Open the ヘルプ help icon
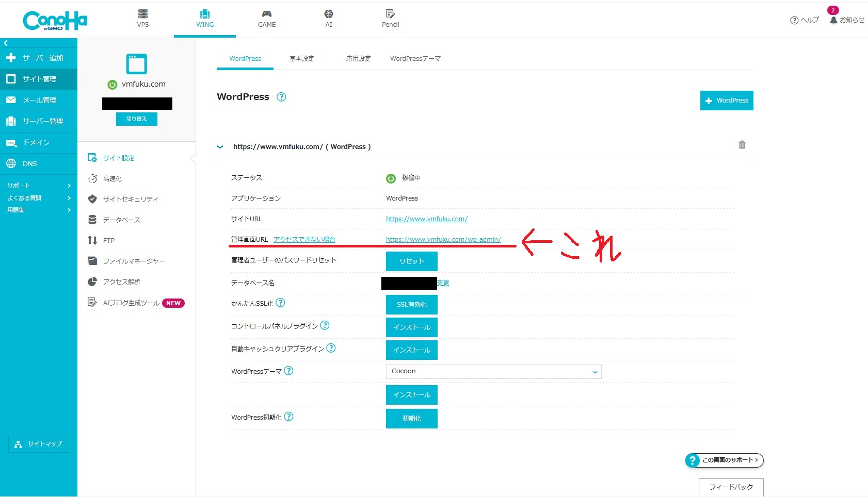868x497 pixels. click(794, 21)
